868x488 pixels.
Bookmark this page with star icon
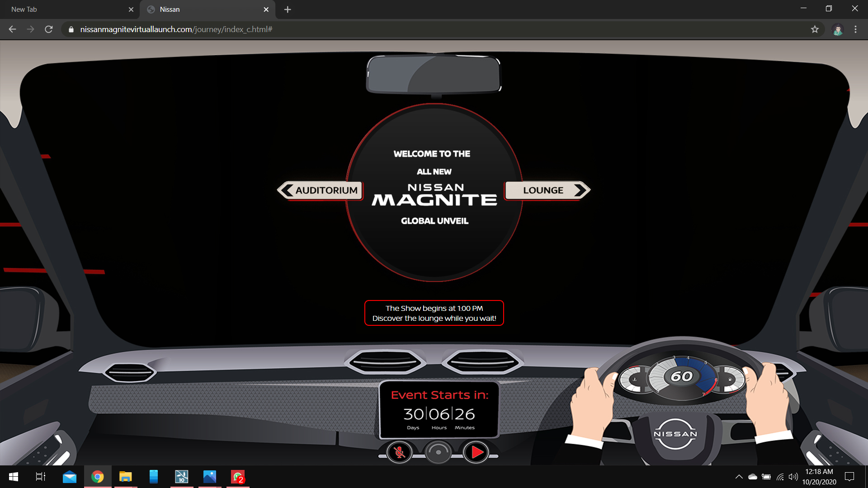point(815,29)
